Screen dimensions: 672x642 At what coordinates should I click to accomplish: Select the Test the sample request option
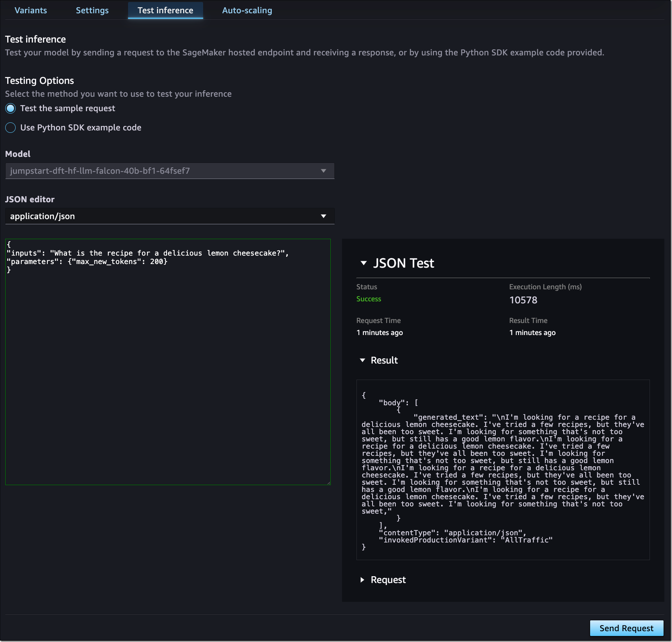pyautogui.click(x=10, y=108)
